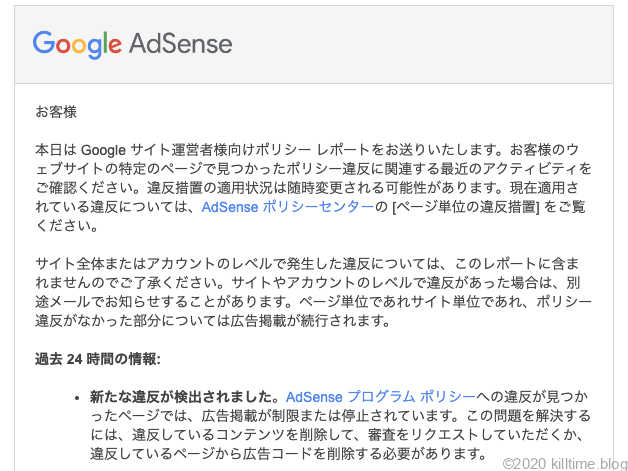Click the colored "Google" wordmark in header

tap(76, 44)
